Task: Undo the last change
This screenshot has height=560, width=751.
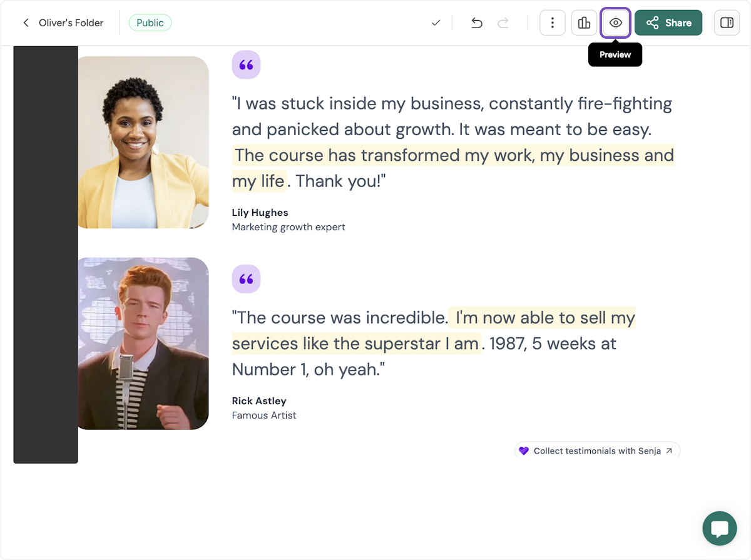Action: pos(477,23)
